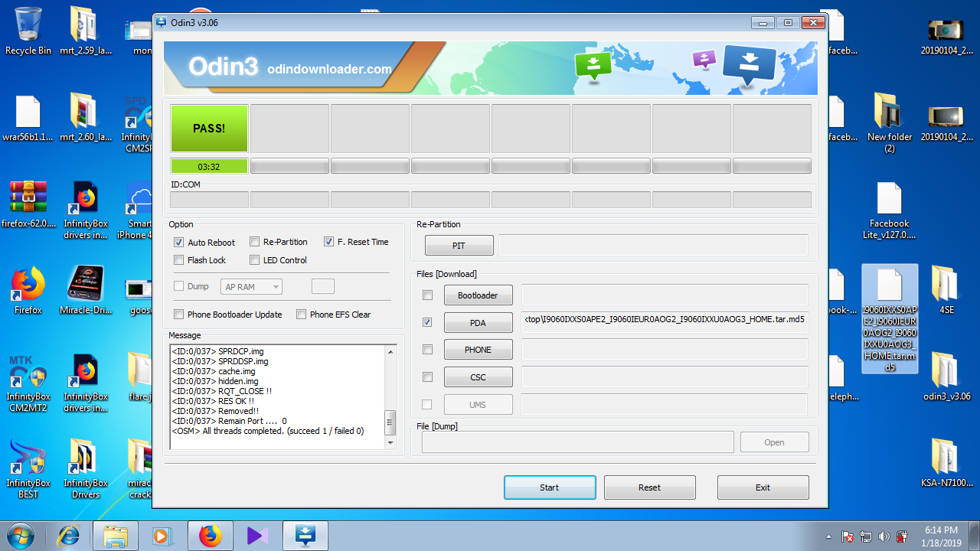Viewport: 980px width, 551px height.
Task: Select the wrar56b1.1... file icon
Action: pos(28,118)
